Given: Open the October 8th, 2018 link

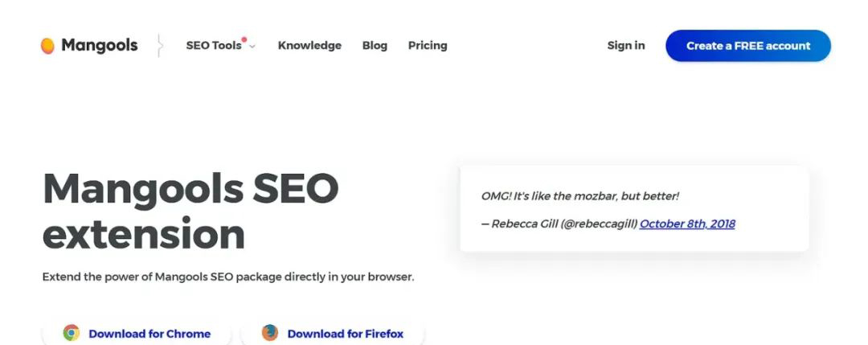Looking at the screenshot, I should [687, 224].
